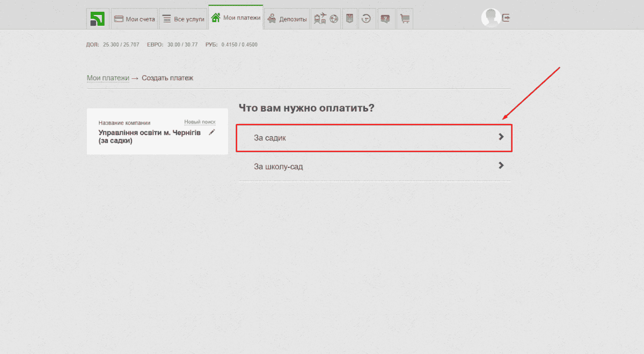Open the Депозиты tab
The width and height of the screenshot is (644, 354).
(287, 19)
